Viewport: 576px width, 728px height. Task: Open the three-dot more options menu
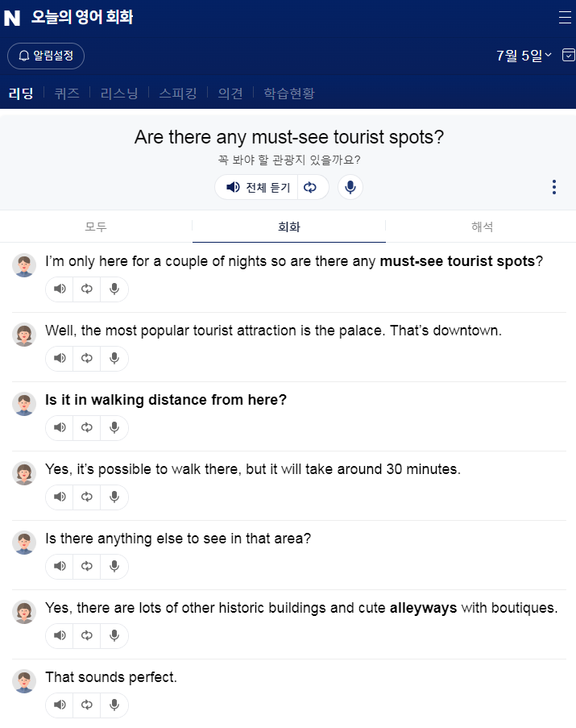pos(553,187)
